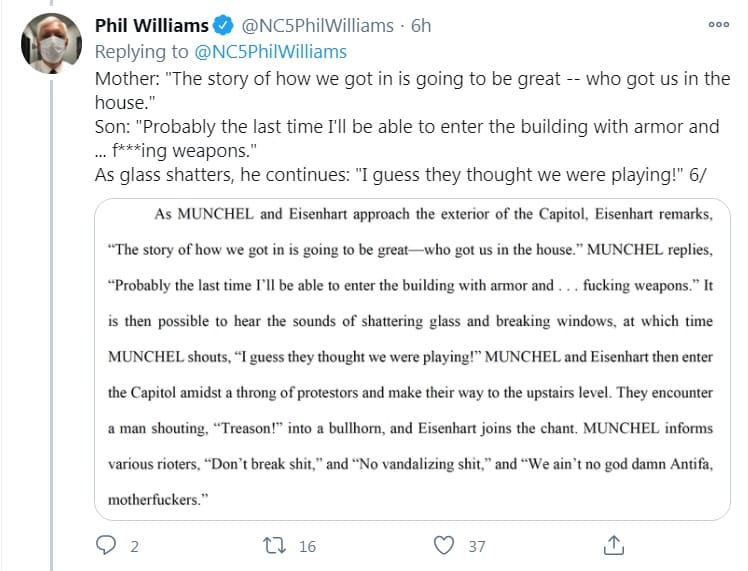Click the reply count of 2
Image resolution: width=748 pixels, height=571 pixels.
click(134, 546)
